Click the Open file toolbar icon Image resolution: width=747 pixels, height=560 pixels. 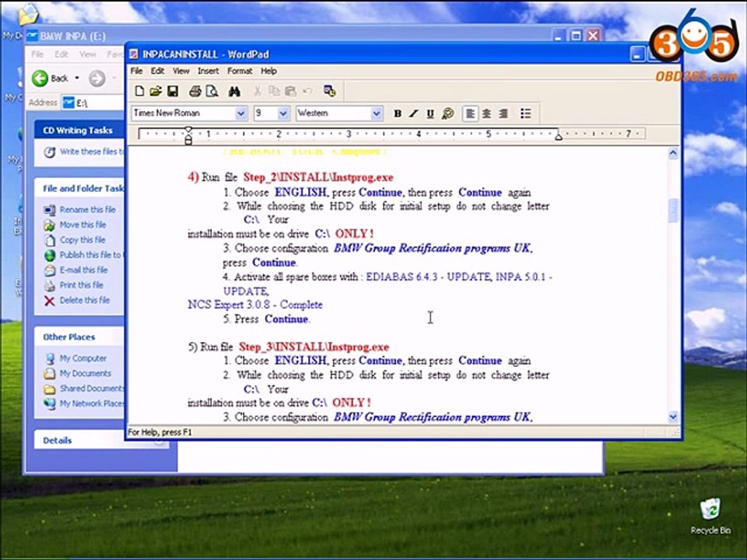(156, 91)
